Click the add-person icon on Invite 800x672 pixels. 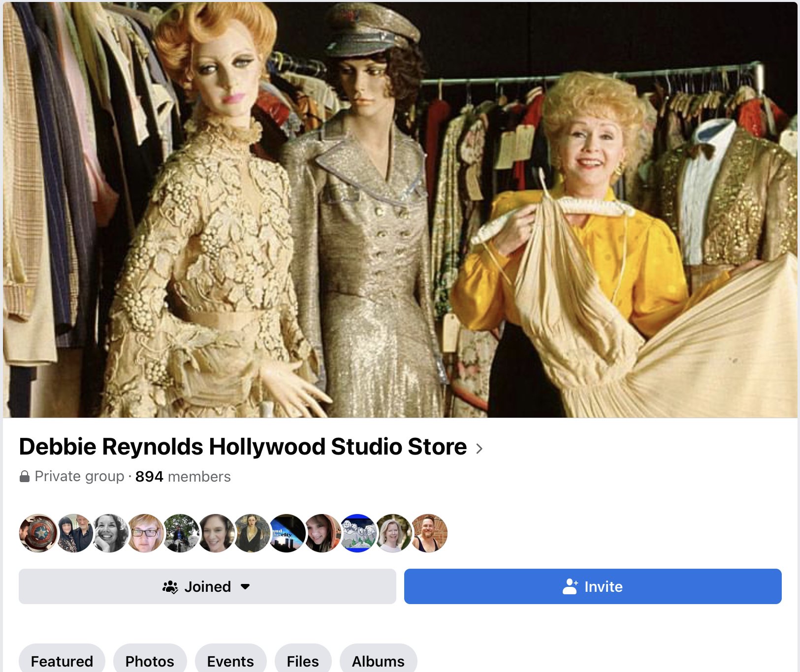pos(570,586)
